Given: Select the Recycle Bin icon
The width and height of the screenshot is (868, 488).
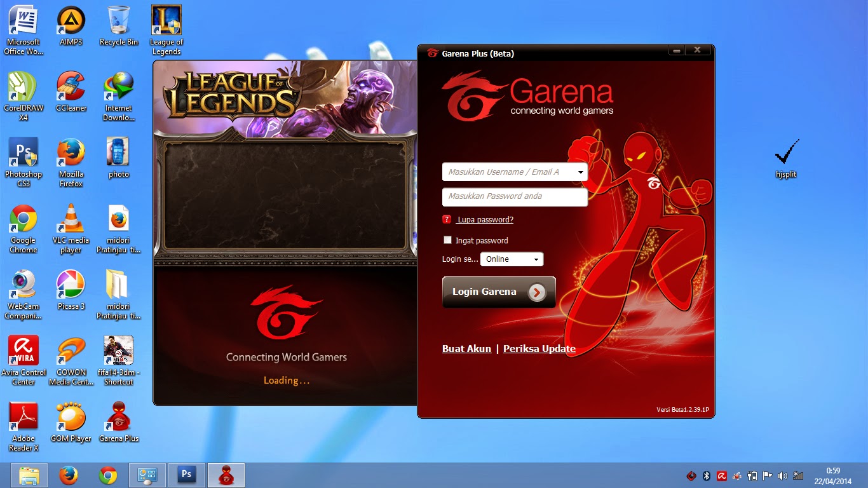Looking at the screenshot, I should (x=119, y=25).
